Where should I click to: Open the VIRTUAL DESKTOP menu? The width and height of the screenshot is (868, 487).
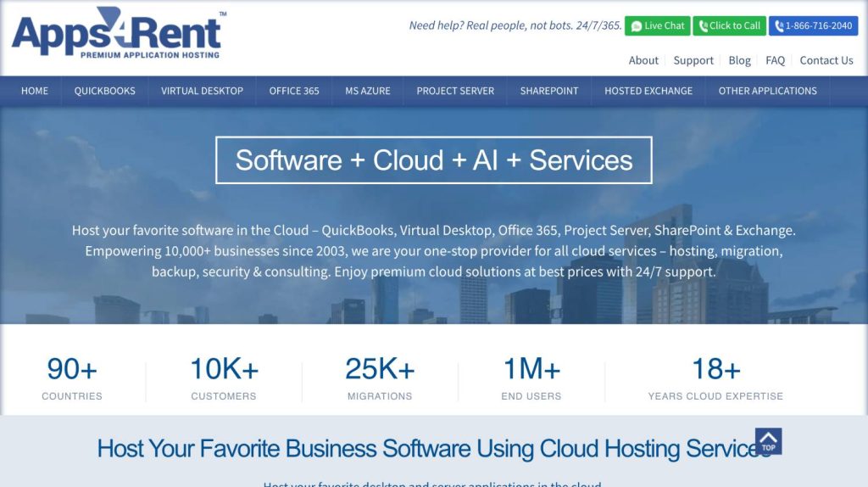(202, 91)
